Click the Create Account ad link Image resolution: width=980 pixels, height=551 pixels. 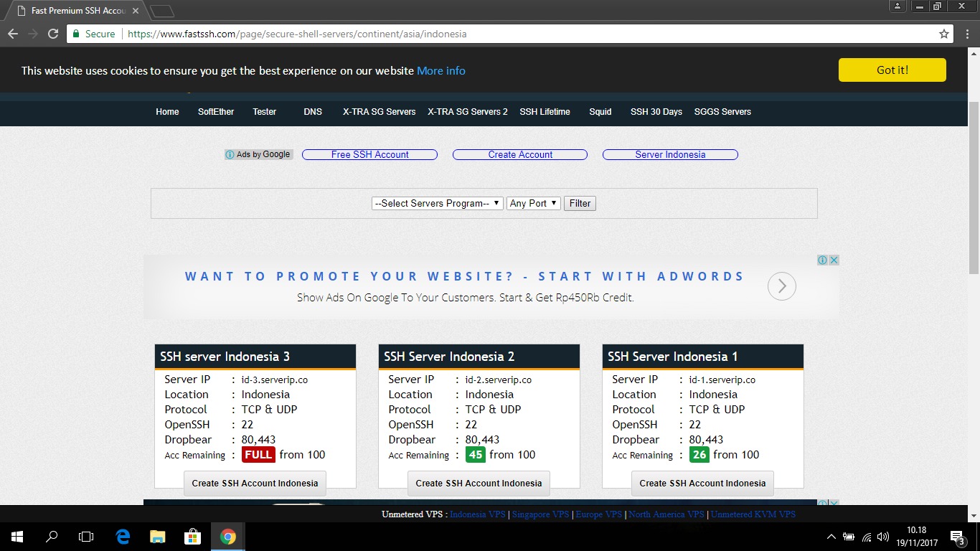[520, 154]
